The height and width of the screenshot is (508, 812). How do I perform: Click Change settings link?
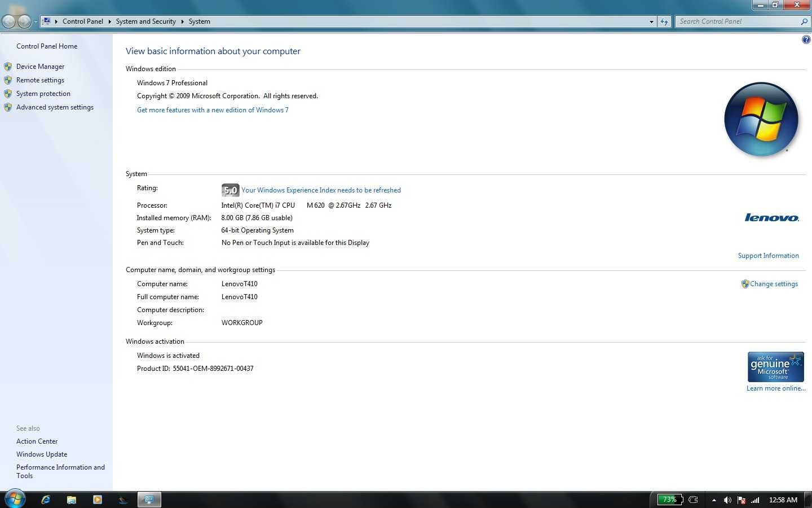[774, 284]
